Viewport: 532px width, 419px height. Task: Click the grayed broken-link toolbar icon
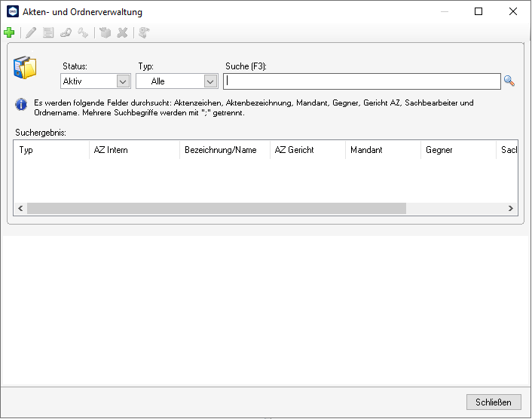(83, 32)
